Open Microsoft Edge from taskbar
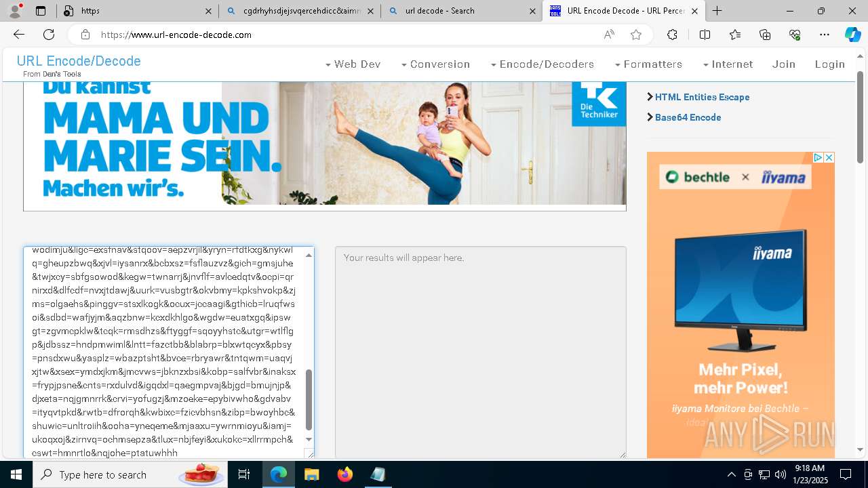 click(279, 474)
